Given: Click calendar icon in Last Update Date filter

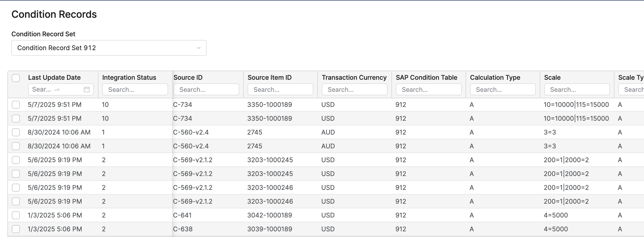Looking at the screenshot, I should (86, 89).
